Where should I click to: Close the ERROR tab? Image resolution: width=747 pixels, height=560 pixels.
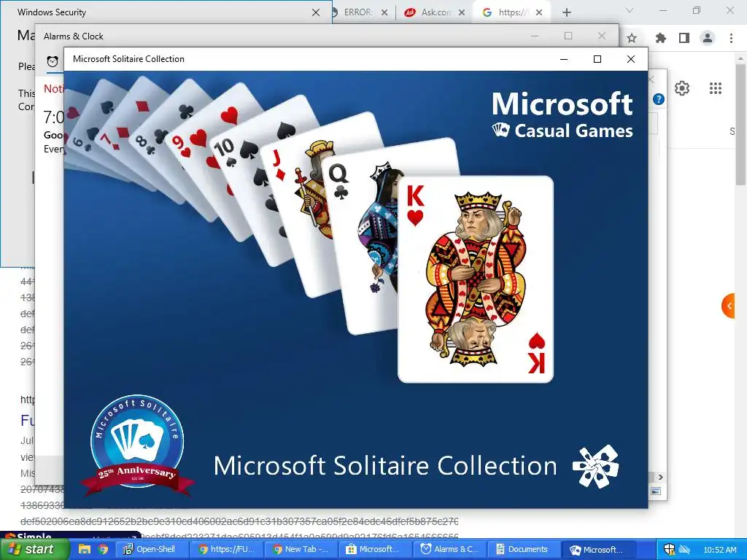(384, 12)
